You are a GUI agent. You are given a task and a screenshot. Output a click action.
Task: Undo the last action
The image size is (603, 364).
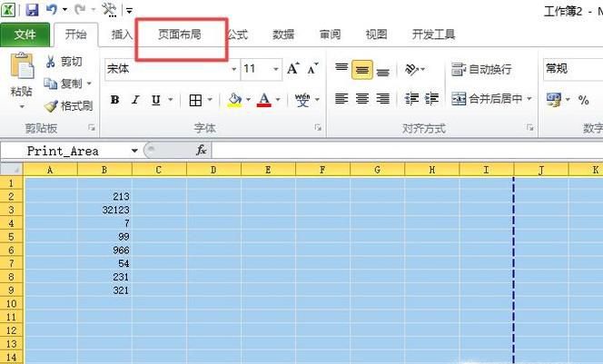tap(51, 9)
